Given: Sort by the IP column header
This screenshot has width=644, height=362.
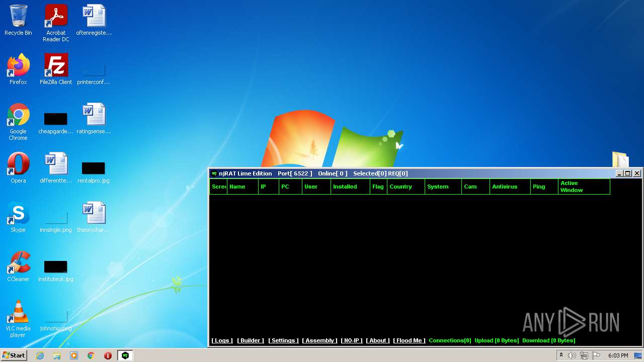Looking at the screenshot, I should [x=269, y=187].
